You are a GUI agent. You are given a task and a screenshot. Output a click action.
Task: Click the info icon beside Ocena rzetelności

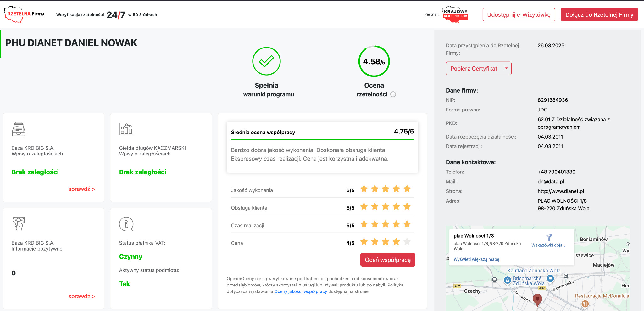[393, 94]
